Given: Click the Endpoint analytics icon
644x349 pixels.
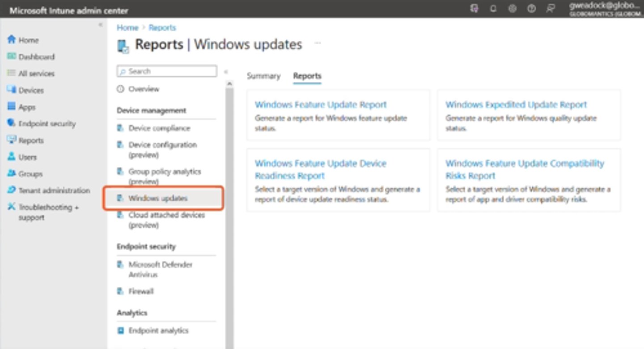Looking at the screenshot, I should tap(120, 331).
